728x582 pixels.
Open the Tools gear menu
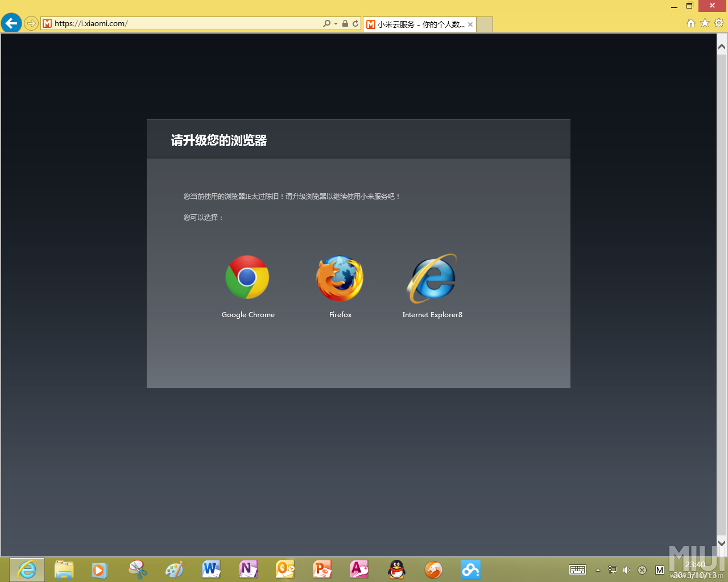pyautogui.click(x=719, y=23)
